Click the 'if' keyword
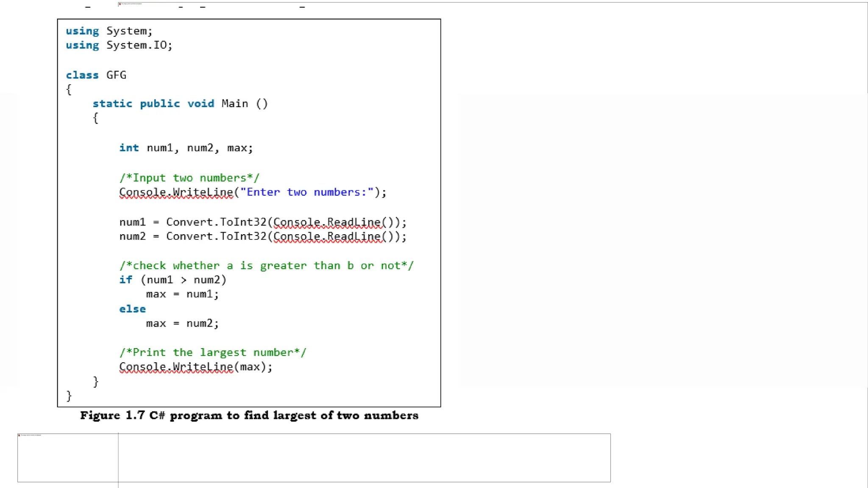The image size is (868, 488). pos(125,280)
